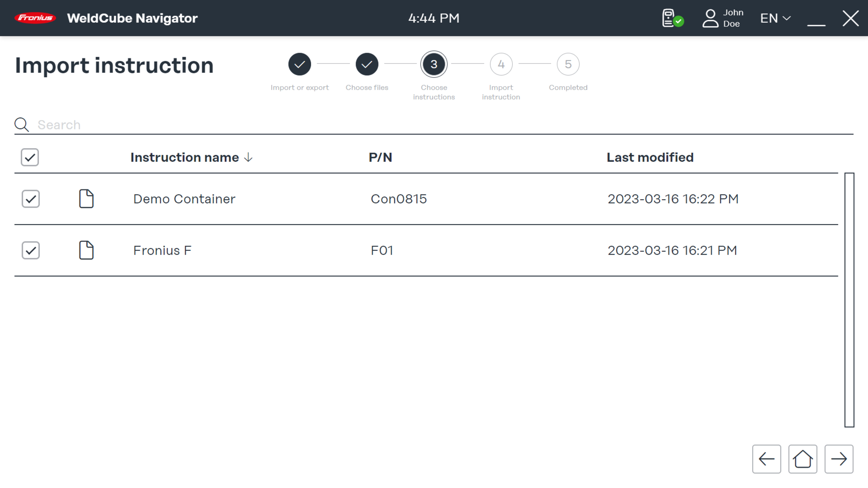Image resolution: width=868 pixels, height=488 pixels.
Task: Uncheck the Demo Container checkbox
Action: click(31, 199)
